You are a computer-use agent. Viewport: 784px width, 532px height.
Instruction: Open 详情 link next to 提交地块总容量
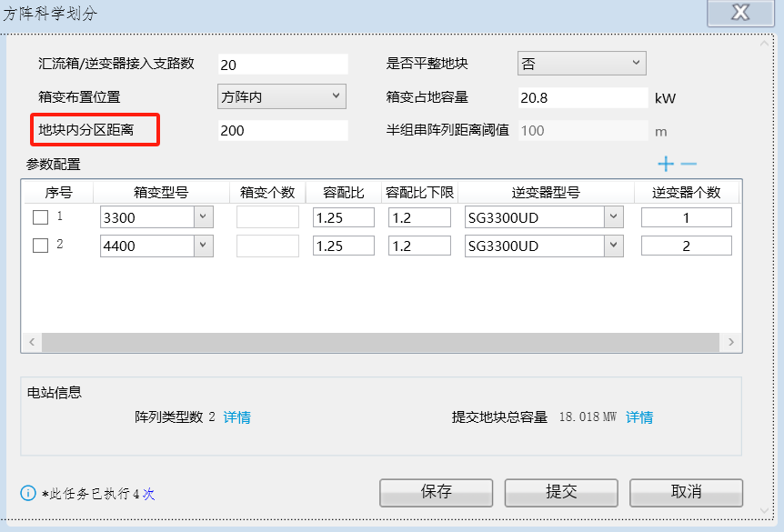coord(639,417)
